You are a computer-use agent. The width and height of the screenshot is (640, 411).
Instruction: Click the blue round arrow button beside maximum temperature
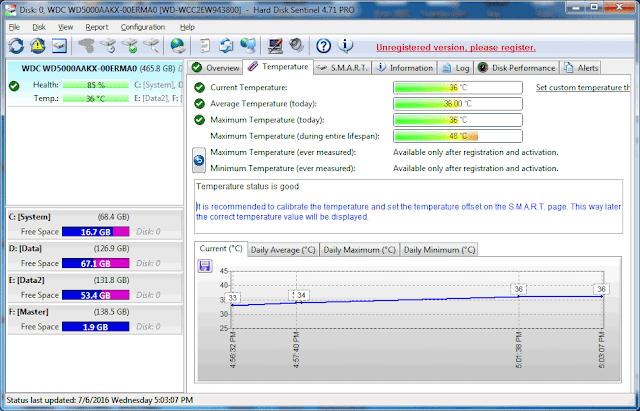point(199,160)
